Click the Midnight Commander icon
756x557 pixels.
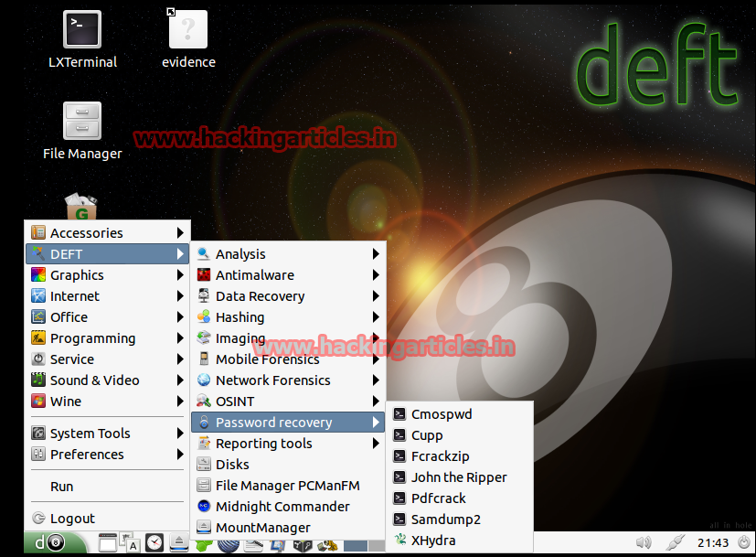pyautogui.click(x=204, y=507)
